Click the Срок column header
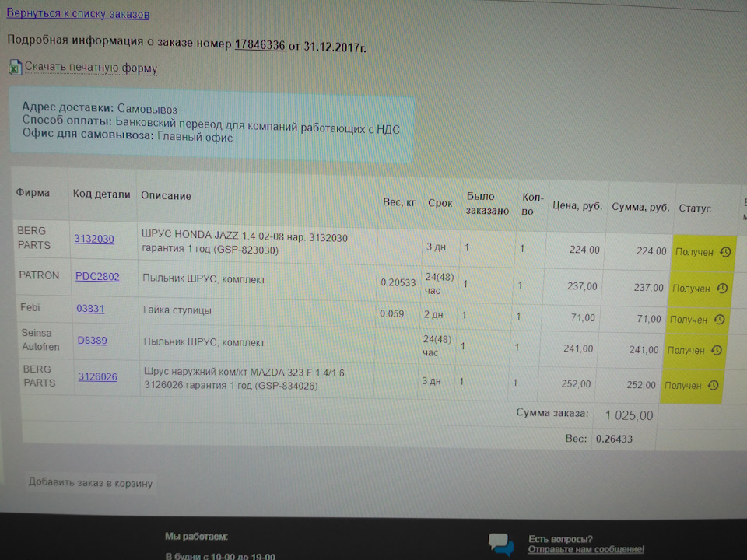 tap(440, 203)
